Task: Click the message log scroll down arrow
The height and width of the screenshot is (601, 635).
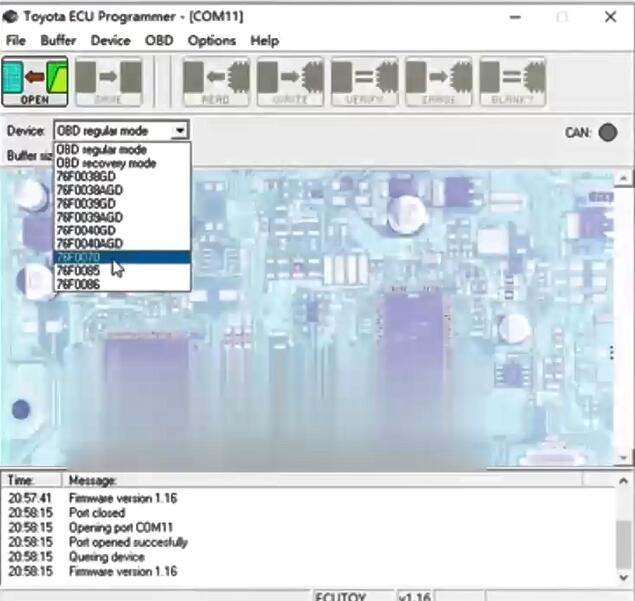Action: [x=624, y=578]
